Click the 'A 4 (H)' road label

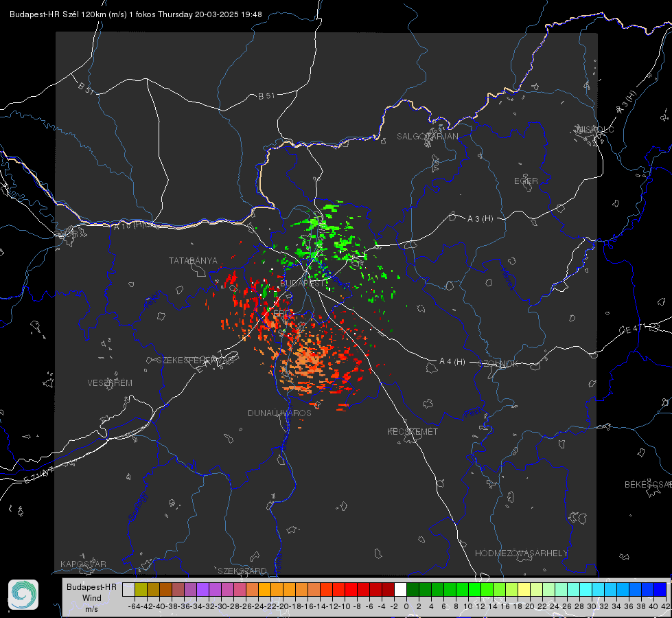point(452,362)
